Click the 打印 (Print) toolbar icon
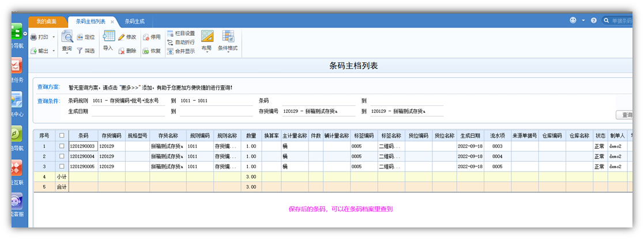The image size is (644, 239). [33, 37]
